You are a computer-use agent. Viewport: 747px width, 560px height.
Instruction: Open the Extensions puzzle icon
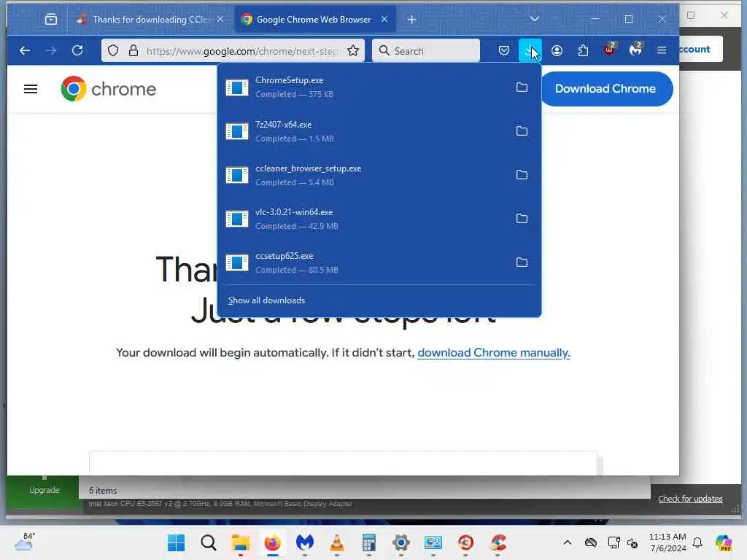[x=583, y=50]
